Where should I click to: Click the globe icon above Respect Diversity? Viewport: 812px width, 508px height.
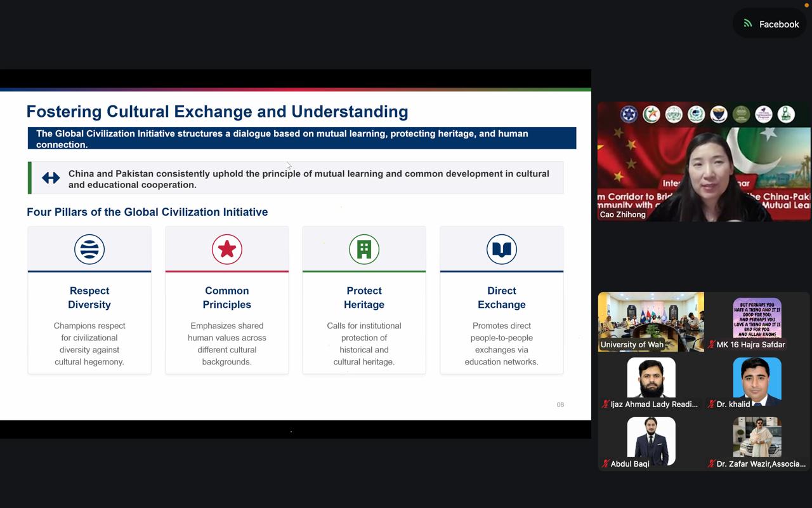click(89, 249)
